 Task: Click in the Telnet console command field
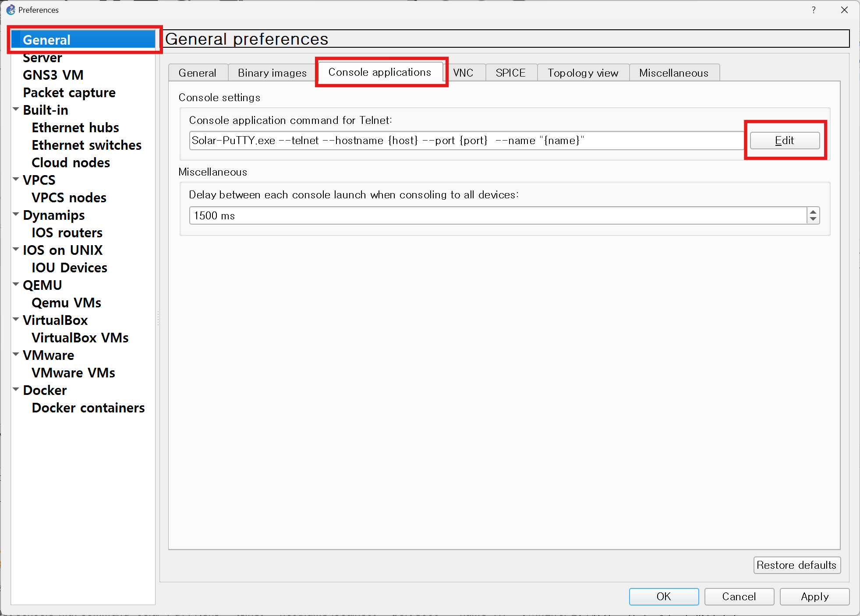(x=464, y=141)
